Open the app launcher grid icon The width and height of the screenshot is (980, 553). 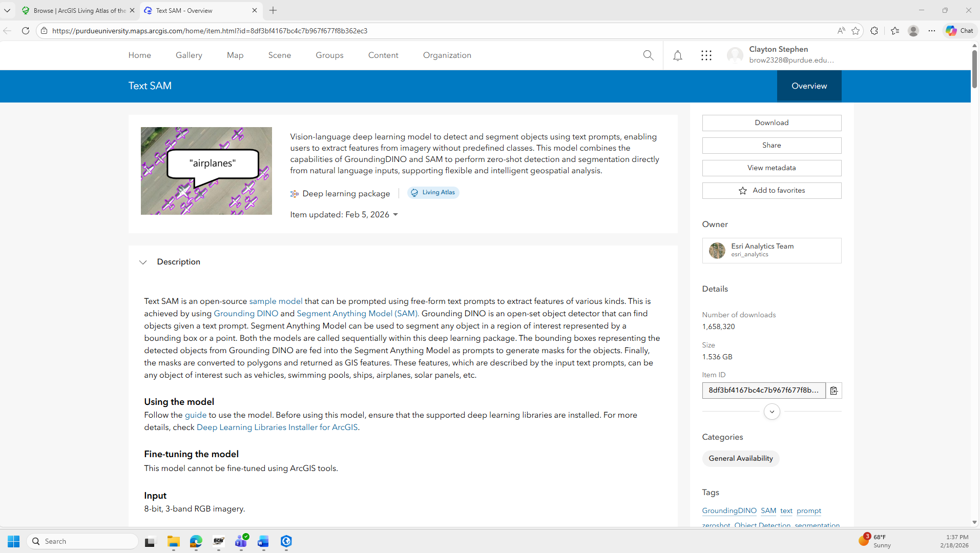(x=706, y=55)
